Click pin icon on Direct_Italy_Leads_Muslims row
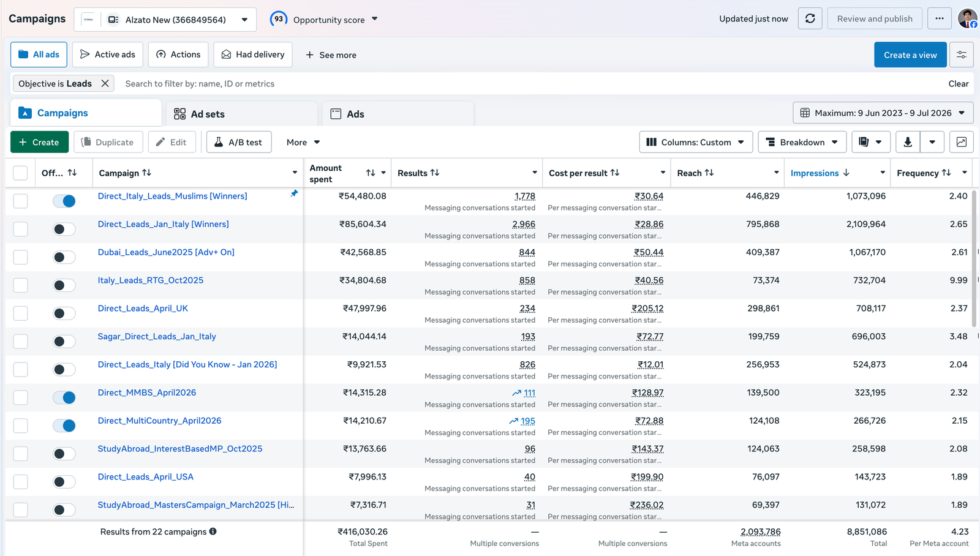Image resolution: width=980 pixels, height=556 pixels. pyautogui.click(x=294, y=193)
